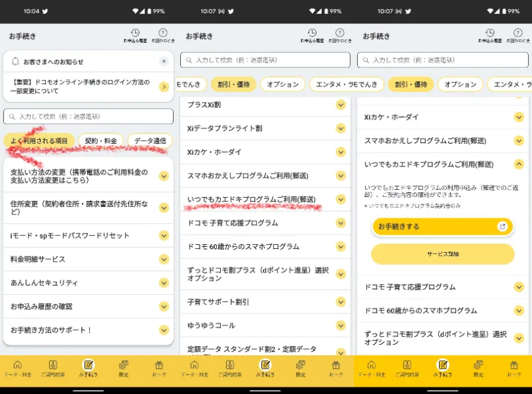Viewport: 532px width, 394px height.
Task: Select エンタメ・ラモでんき tab on middle screen
Action: (346, 85)
